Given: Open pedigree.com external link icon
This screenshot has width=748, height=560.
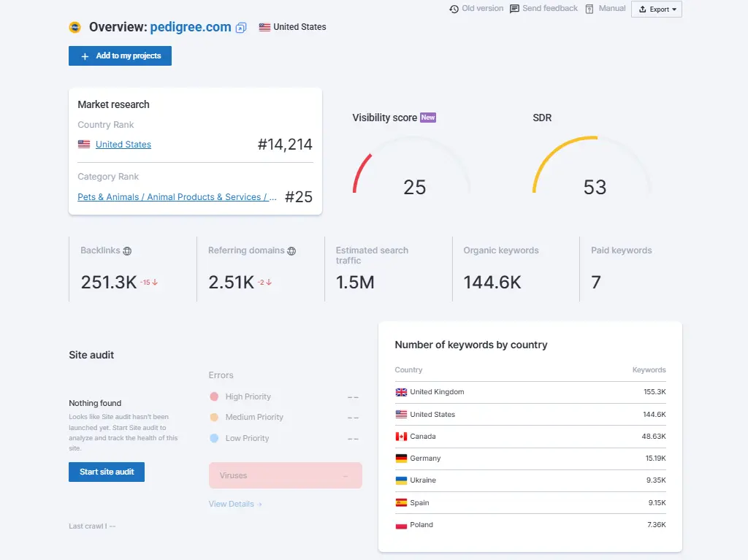Looking at the screenshot, I should [x=241, y=28].
